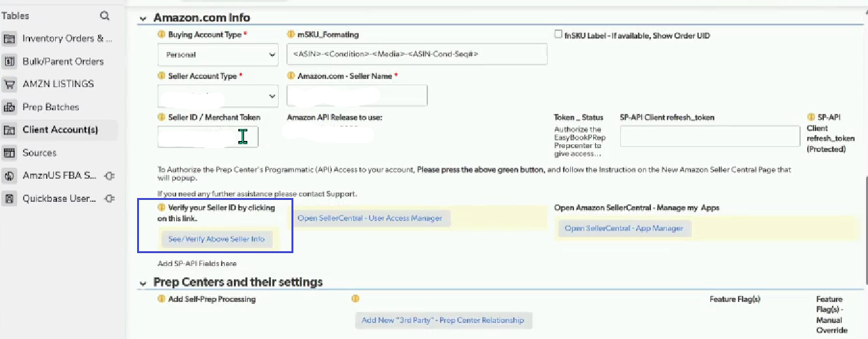The image size is (868, 339).
Task: Click Add New "3rd Party" - Prep Center Relationship
Action: click(x=443, y=320)
